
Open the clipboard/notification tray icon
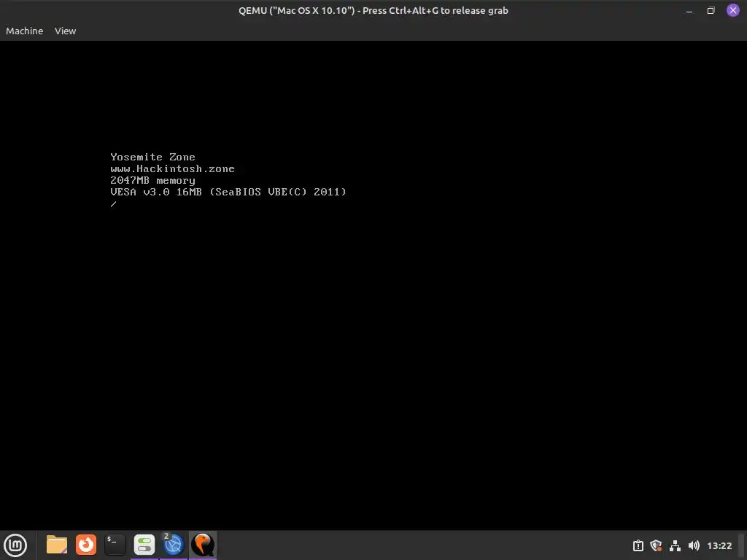[638, 545]
